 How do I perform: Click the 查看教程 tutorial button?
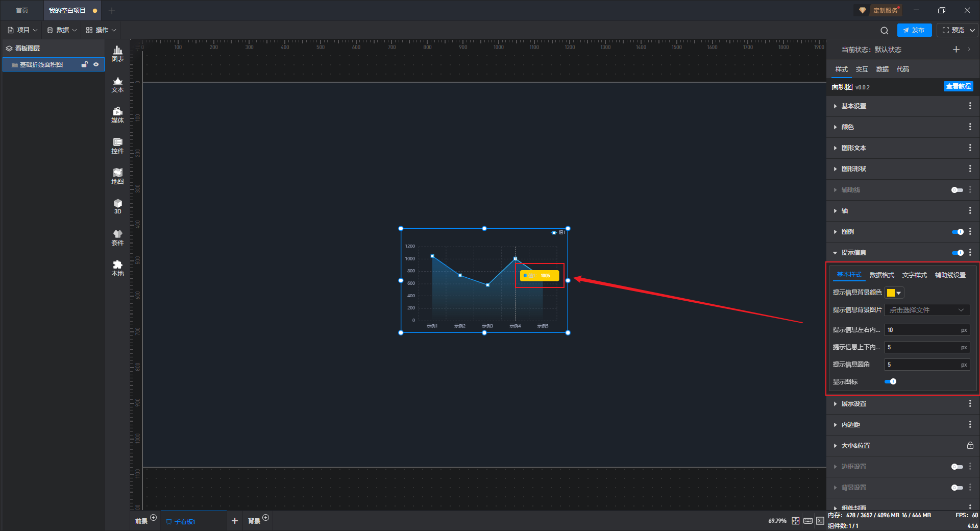[959, 87]
